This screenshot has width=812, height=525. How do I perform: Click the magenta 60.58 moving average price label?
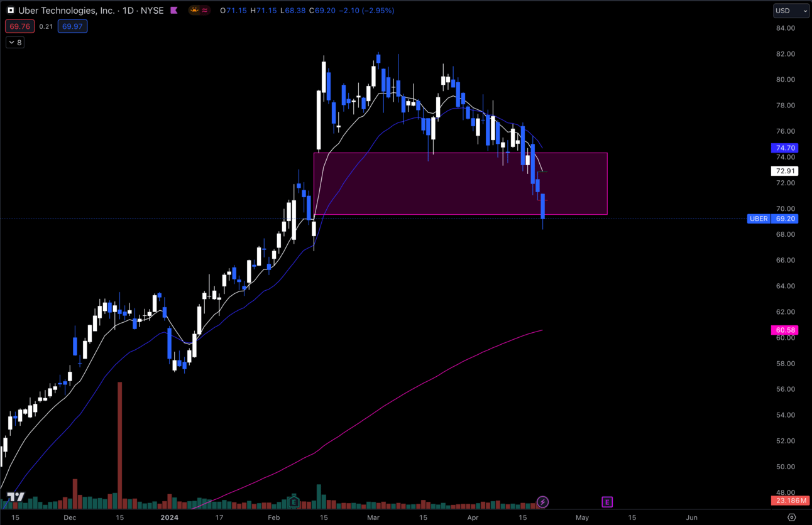tap(785, 330)
